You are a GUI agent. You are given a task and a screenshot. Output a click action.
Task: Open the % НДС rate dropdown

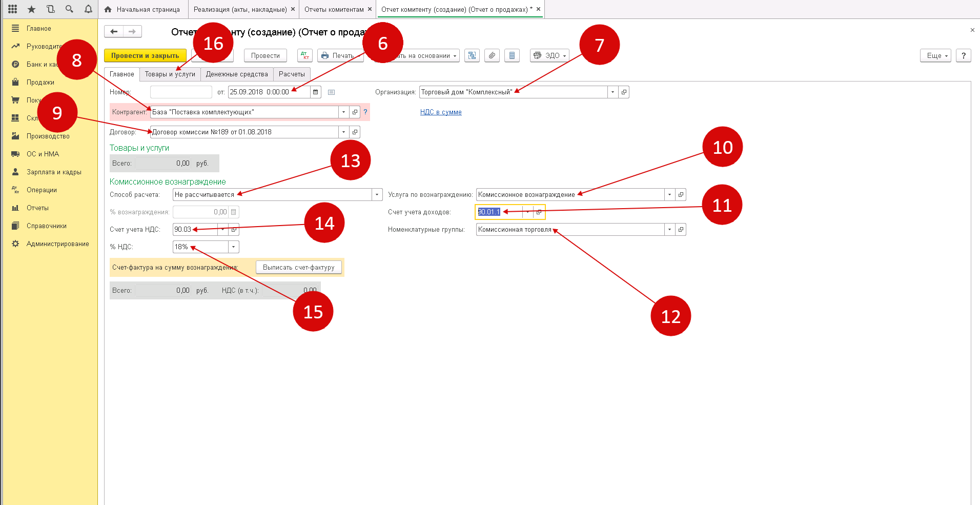(234, 247)
